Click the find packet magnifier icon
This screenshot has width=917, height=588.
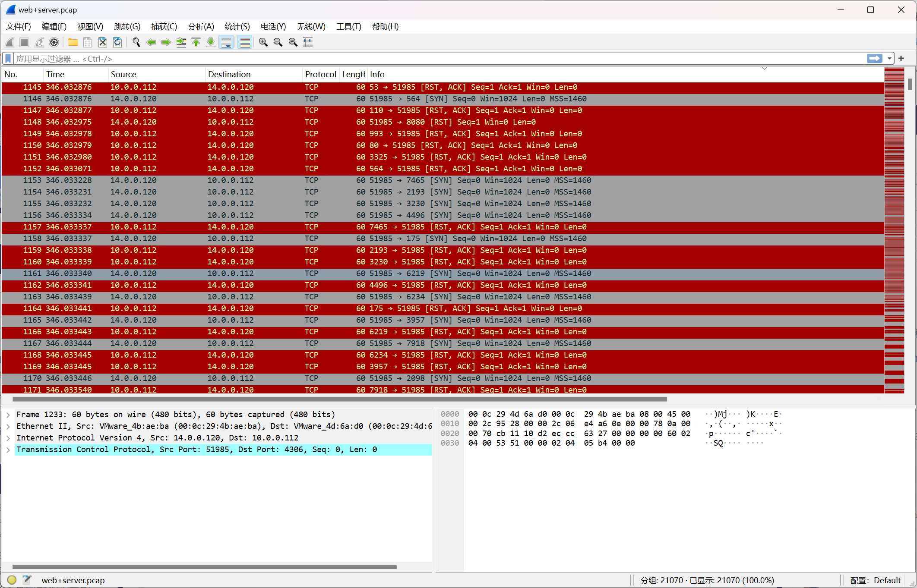click(136, 42)
